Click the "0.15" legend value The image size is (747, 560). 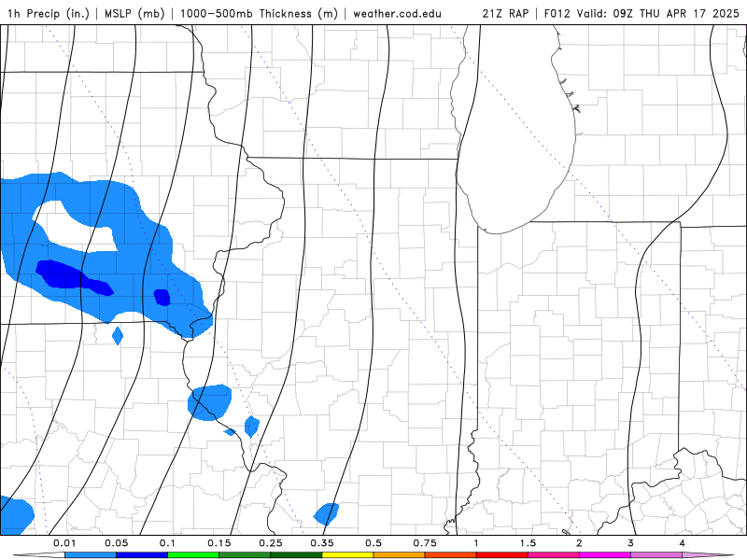(219, 543)
